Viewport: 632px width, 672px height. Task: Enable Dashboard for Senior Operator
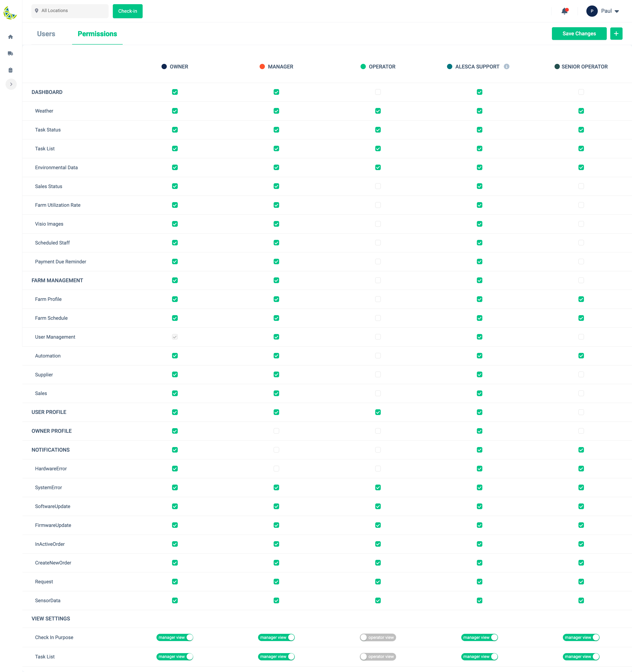coord(581,92)
